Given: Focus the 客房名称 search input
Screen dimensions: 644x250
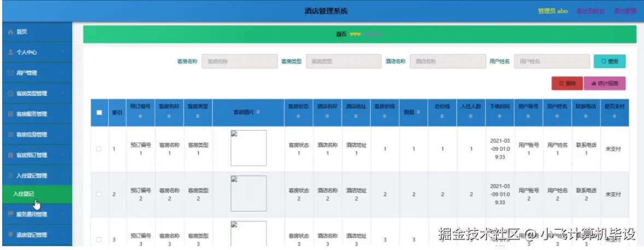Looking at the screenshot, I should click(x=240, y=62).
